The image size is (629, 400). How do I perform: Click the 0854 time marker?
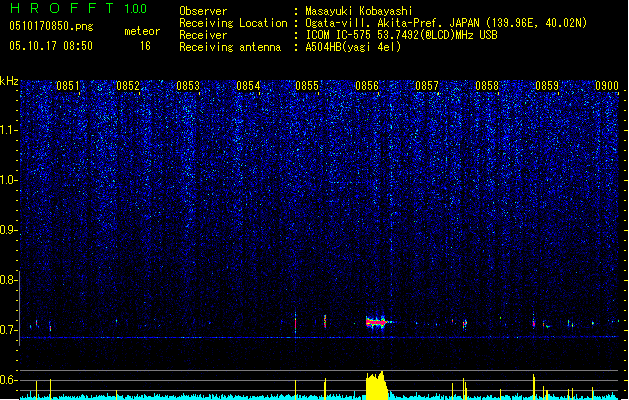coord(248,86)
